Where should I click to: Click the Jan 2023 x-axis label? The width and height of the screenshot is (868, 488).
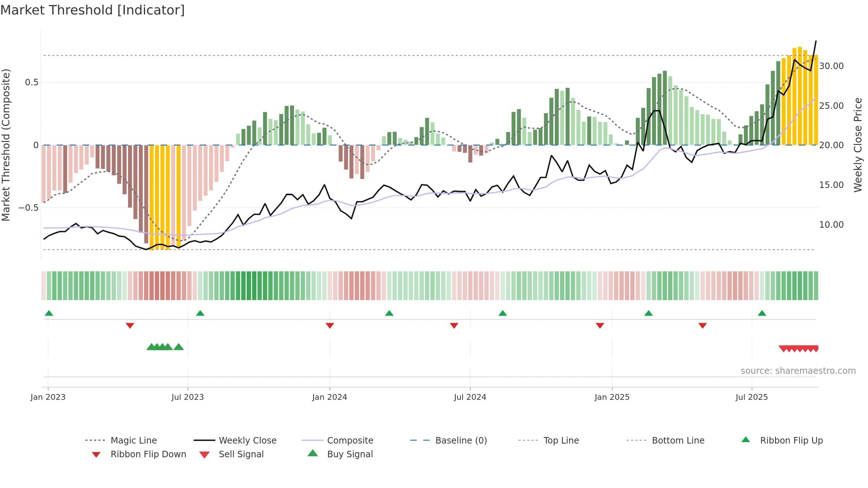click(x=48, y=397)
